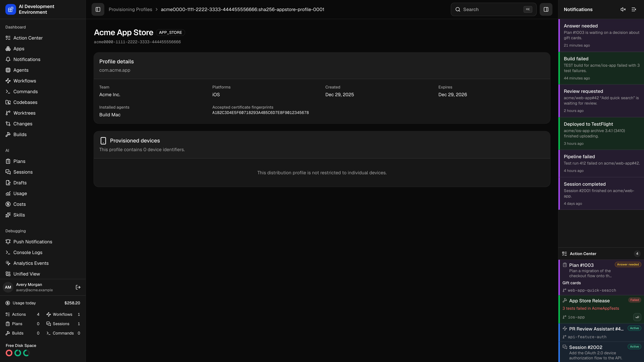Click the Codebases icon
The image size is (644, 362).
click(8, 102)
